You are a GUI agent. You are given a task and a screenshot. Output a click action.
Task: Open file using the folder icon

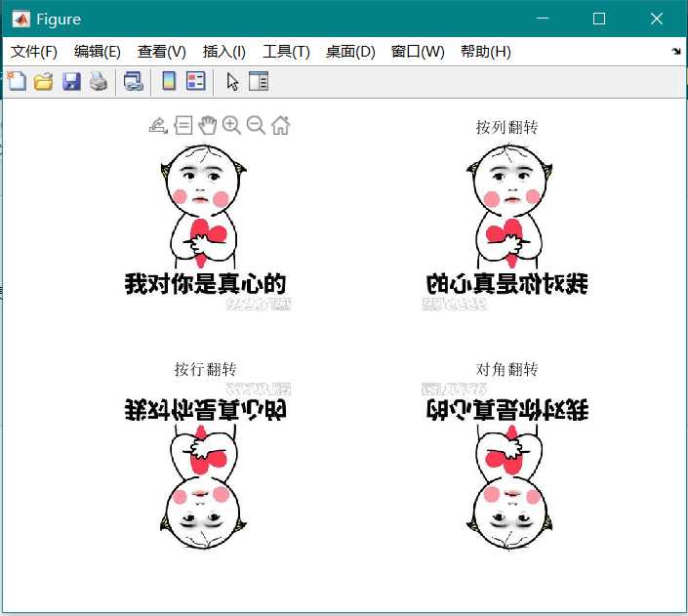coord(44,82)
